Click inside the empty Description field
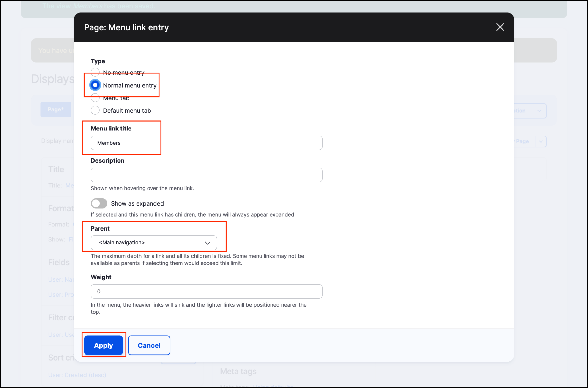588x388 pixels. coord(206,175)
